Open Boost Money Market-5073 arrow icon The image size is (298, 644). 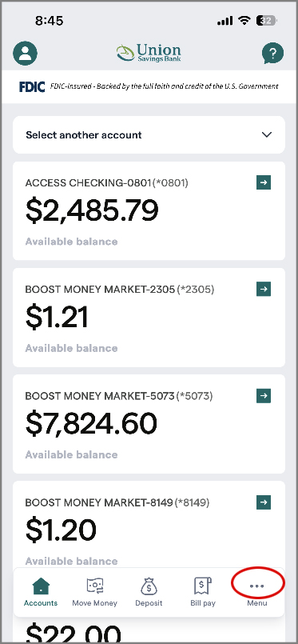coord(264,395)
